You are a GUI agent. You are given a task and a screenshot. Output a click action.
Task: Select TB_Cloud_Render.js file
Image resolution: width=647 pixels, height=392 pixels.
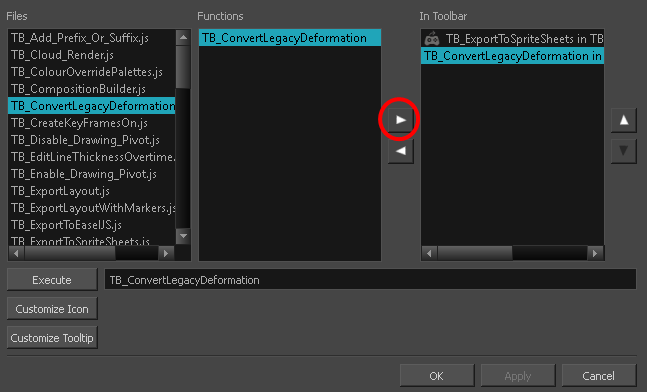[92, 55]
